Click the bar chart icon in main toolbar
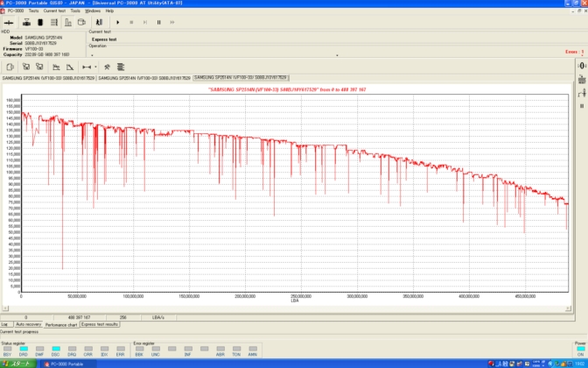This screenshot has width=588, height=368. click(x=68, y=23)
